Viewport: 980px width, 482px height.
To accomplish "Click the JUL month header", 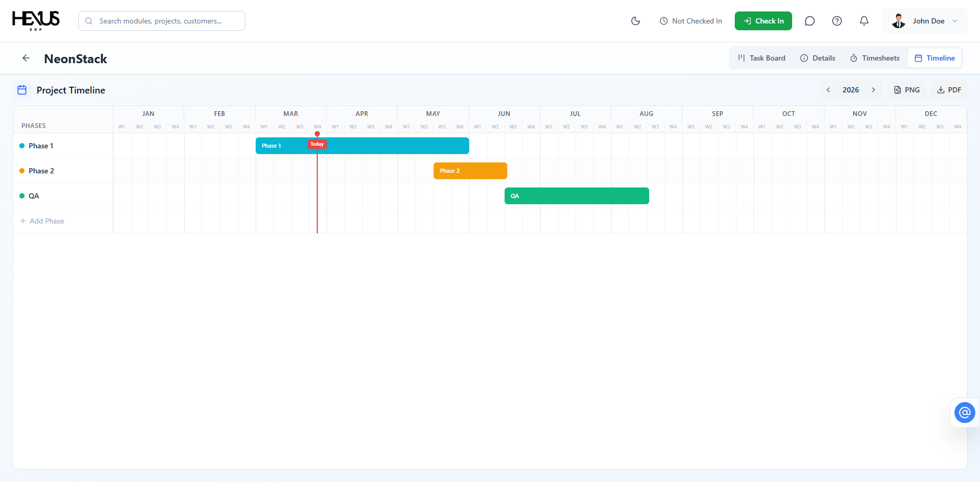I will (x=575, y=113).
